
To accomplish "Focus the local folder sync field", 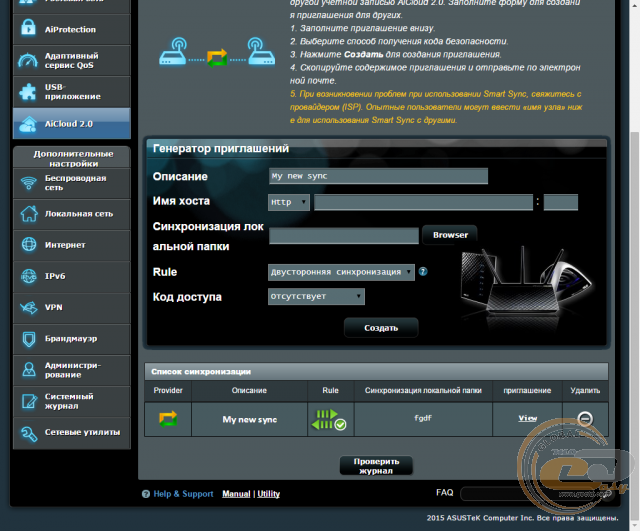I will [x=344, y=236].
